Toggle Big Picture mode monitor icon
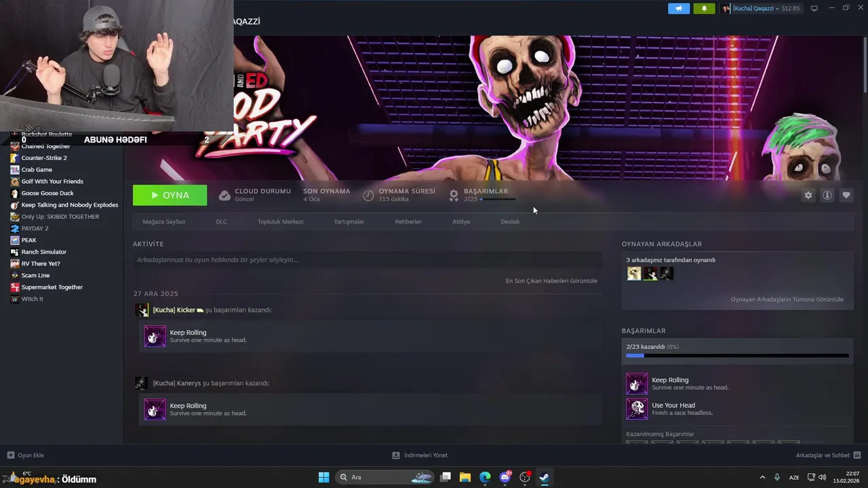Screen dimensions: 868x488 pyautogui.click(x=814, y=8)
